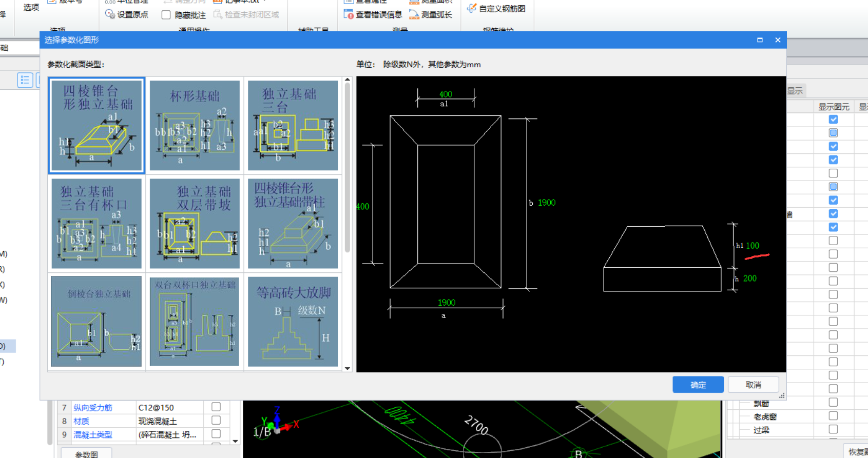Screen dimensions: 868x458
Task: Select 独立基础双层带坡 section type
Action: click(195, 224)
